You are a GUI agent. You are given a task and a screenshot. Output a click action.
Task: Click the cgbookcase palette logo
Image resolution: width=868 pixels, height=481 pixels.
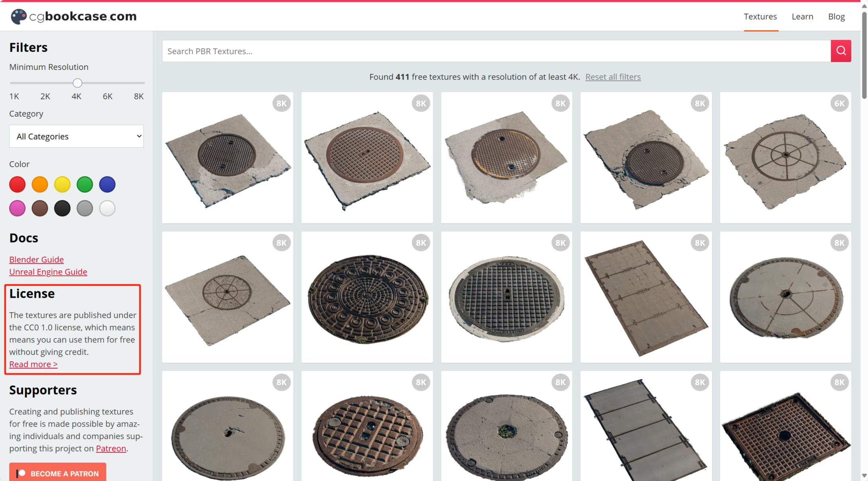point(18,16)
